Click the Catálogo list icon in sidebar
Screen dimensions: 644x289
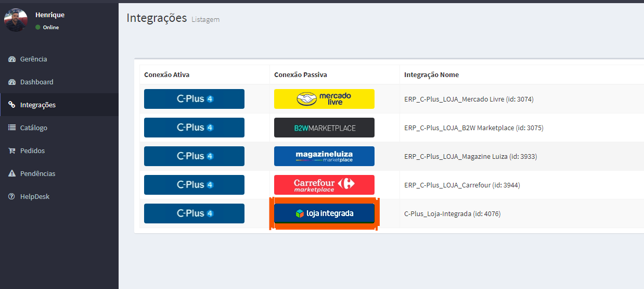pyautogui.click(x=12, y=128)
